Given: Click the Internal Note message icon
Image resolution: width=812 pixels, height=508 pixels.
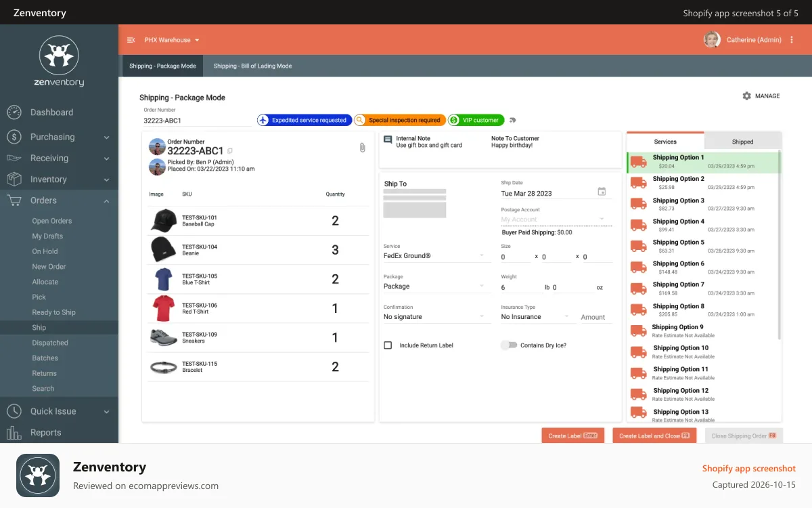Looking at the screenshot, I should [x=388, y=140].
